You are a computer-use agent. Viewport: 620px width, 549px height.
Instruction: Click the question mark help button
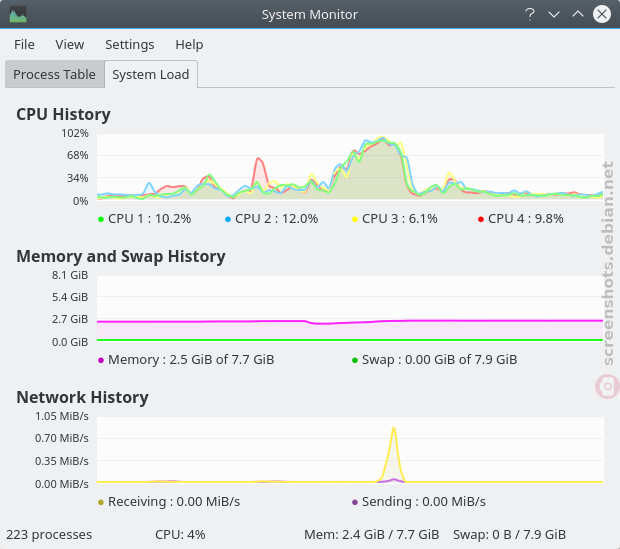(529, 15)
